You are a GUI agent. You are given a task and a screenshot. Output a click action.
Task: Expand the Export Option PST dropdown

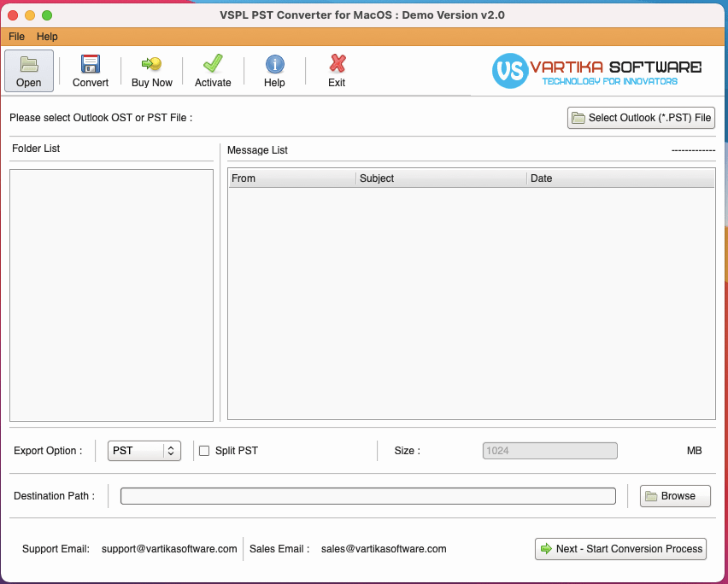coord(144,451)
